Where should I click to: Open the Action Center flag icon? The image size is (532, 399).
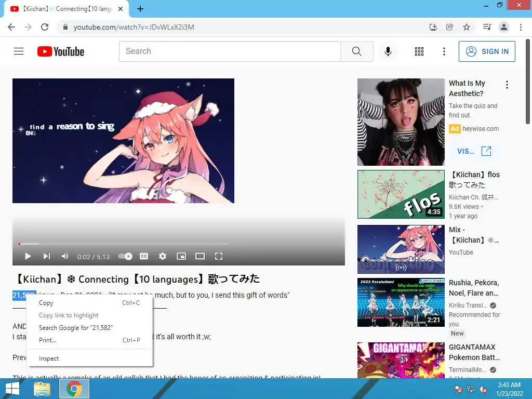click(x=458, y=389)
